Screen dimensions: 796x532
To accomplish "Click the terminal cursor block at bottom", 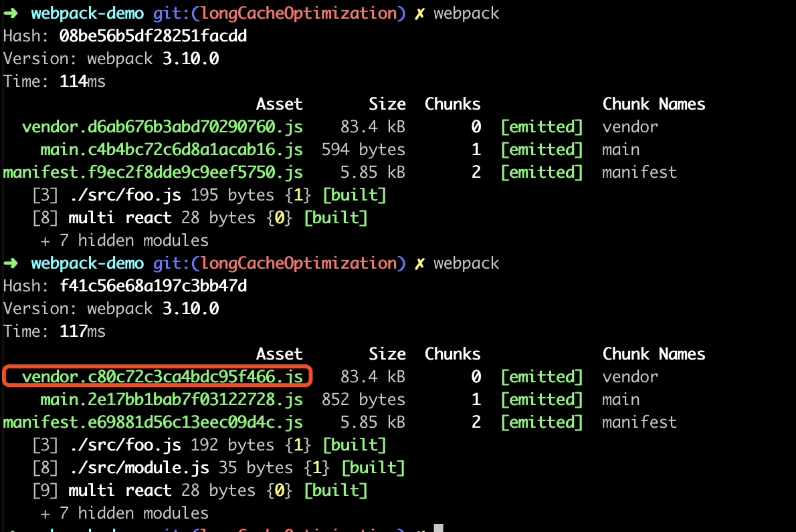I will tap(439, 528).
